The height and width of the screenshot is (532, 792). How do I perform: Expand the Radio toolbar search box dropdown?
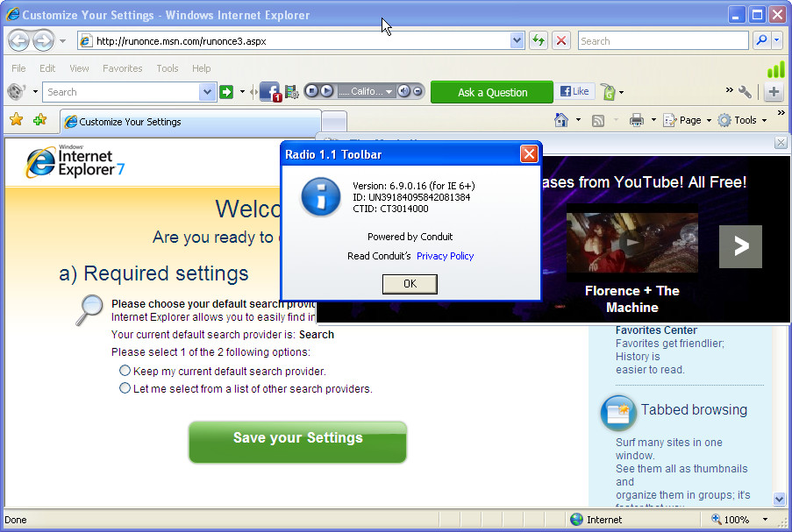(x=207, y=92)
